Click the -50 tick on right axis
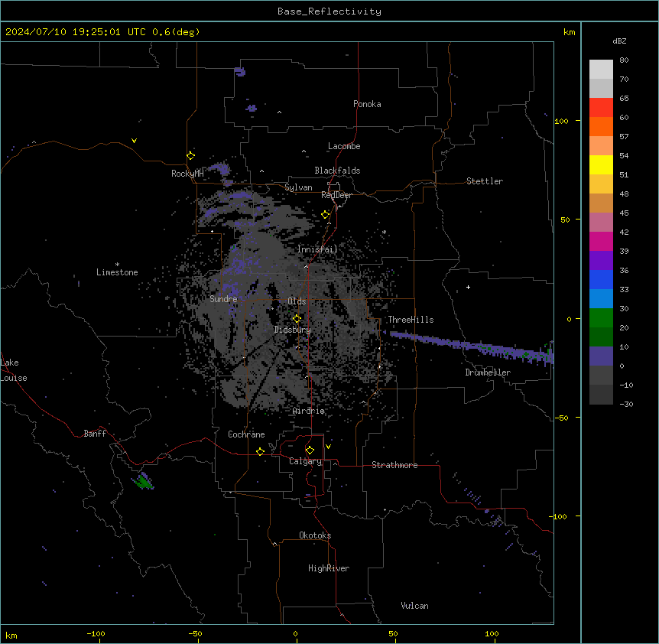The image size is (659, 644). 561,418
